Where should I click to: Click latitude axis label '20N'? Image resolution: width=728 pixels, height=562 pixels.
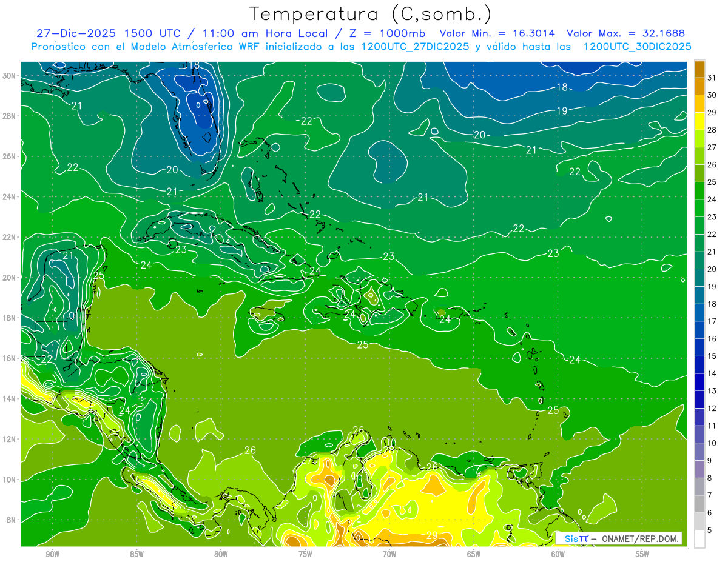click(x=9, y=278)
